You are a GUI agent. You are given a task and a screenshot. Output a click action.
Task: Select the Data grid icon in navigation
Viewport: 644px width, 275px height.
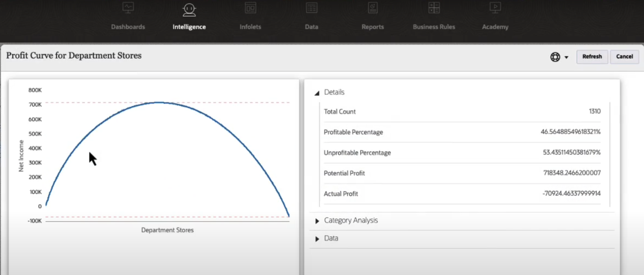coord(311,8)
